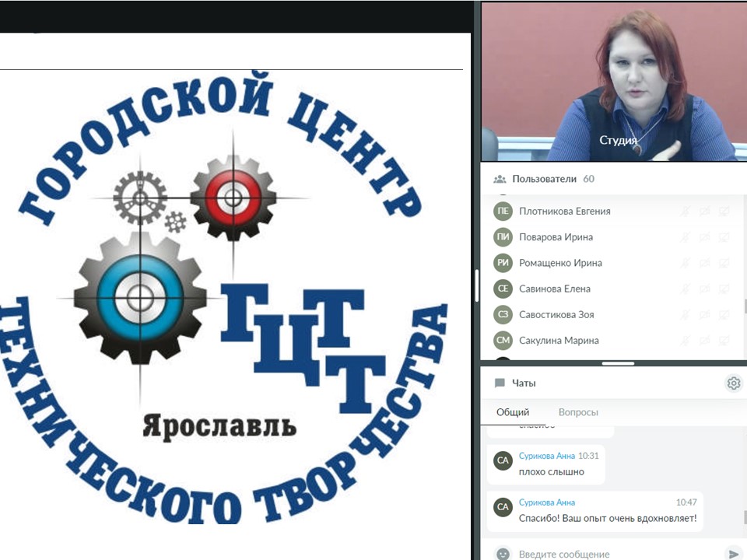Open the emoji picker in chat
This screenshot has height=560, width=747.
(x=503, y=554)
